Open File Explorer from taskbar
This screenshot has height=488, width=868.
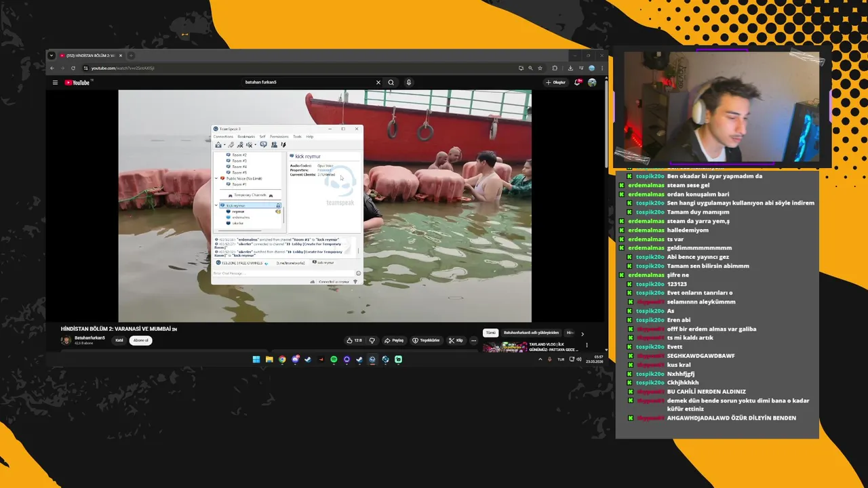[269, 359]
